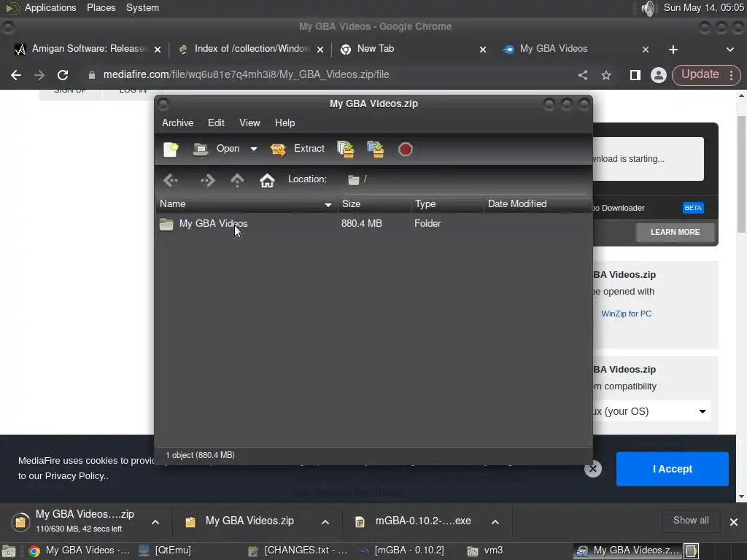Expand options for downloading My GBA Videos zip
Screen dimensions: 747x560
coord(155,522)
